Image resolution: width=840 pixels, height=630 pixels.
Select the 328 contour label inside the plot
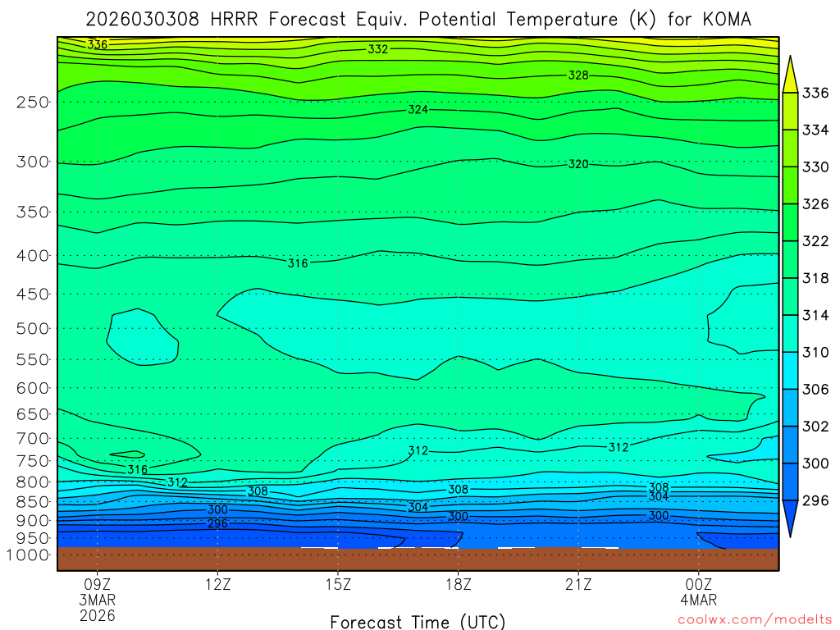coord(578,75)
